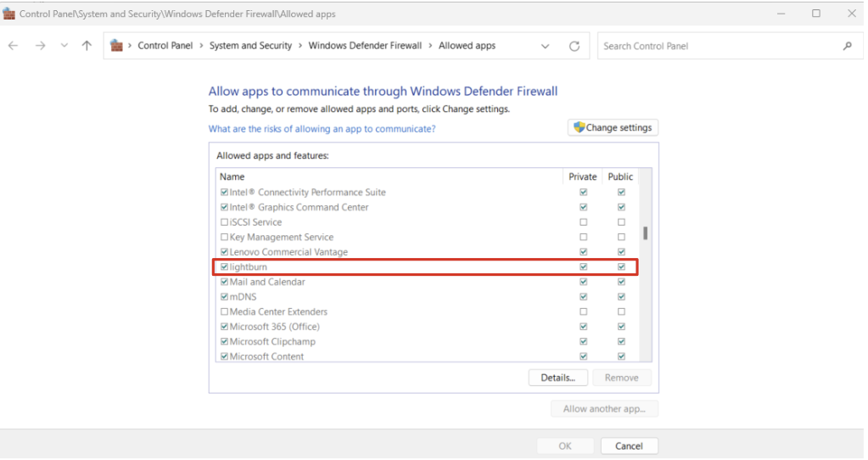This screenshot has height=460, width=868.
Task: Select the System and Security breadcrumb
Action: pyautogui.click(x=250, y=46)
